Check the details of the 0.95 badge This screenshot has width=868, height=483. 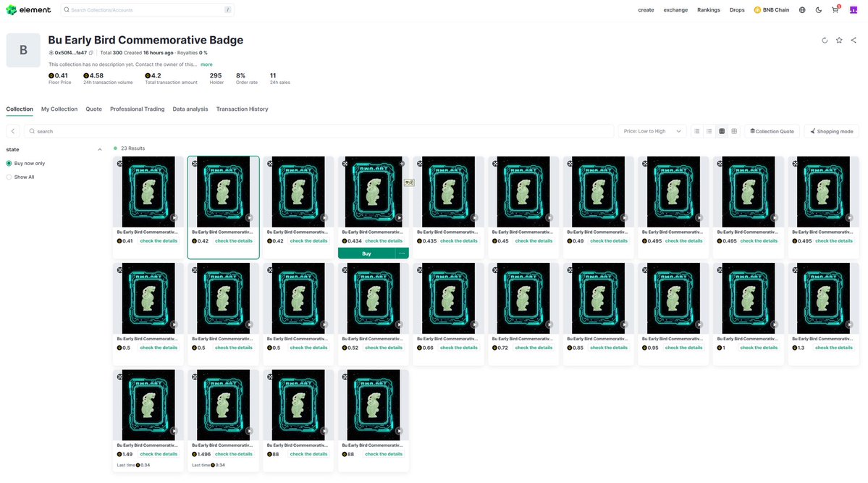click(683, 348)
